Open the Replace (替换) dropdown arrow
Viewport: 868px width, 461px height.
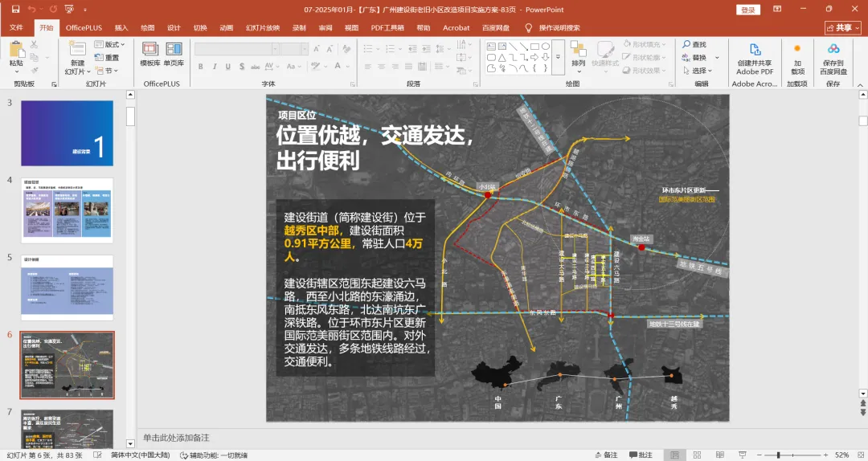(717, 58)
